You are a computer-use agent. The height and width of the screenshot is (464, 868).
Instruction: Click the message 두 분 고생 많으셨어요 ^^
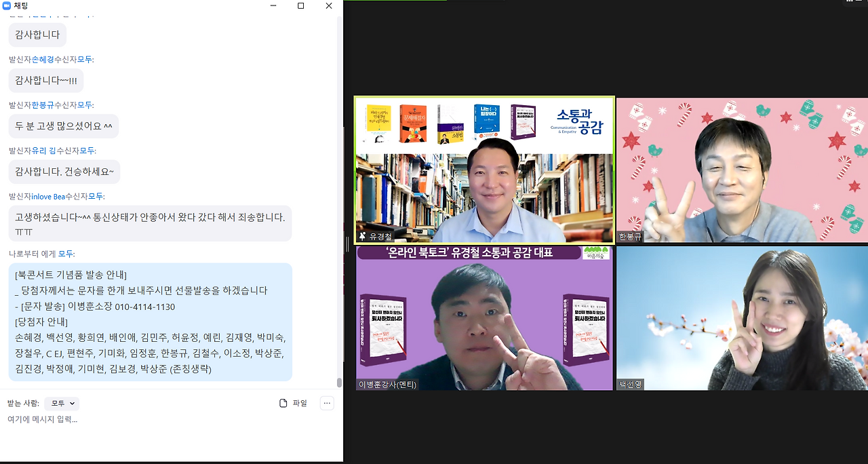(64, 126)
